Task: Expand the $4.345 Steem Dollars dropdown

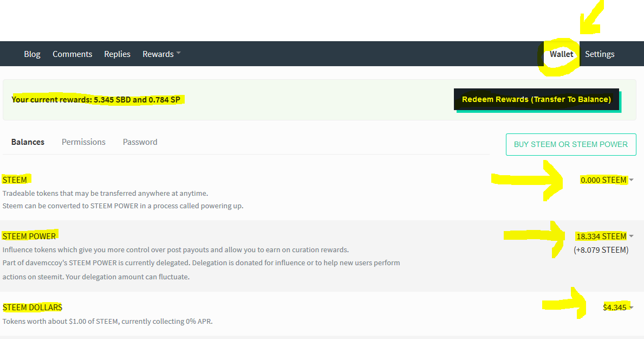Action: point(618,308)
